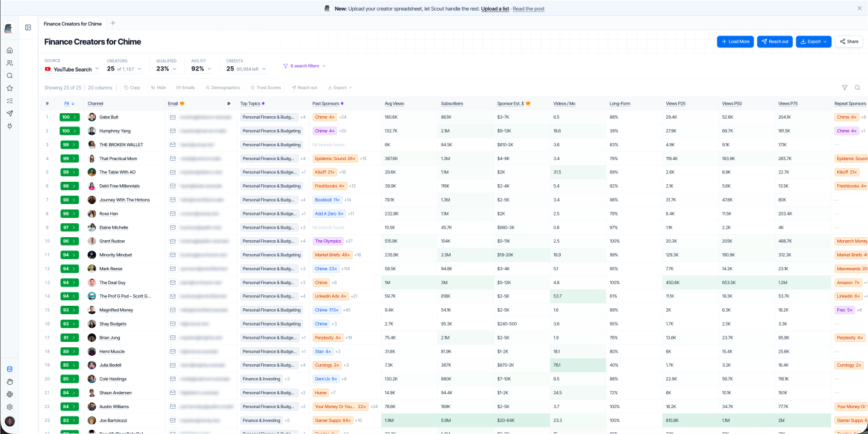This screenshot has width=868, height=434.
Task: Open the Minority Mindset channel name
Action: coord(116,255)
